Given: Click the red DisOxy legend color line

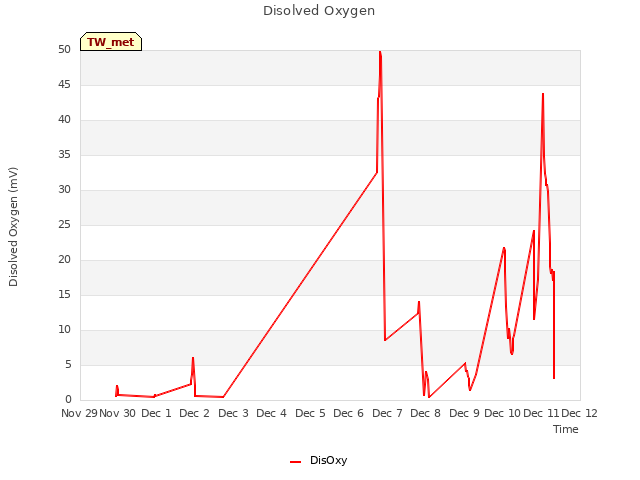Looking at the screenshot, I should click(296, 462).
